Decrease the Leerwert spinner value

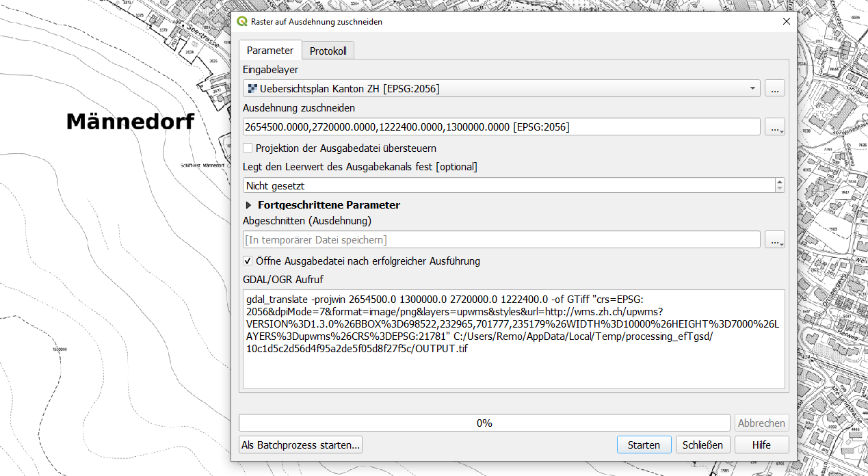(x=779, y=189)
